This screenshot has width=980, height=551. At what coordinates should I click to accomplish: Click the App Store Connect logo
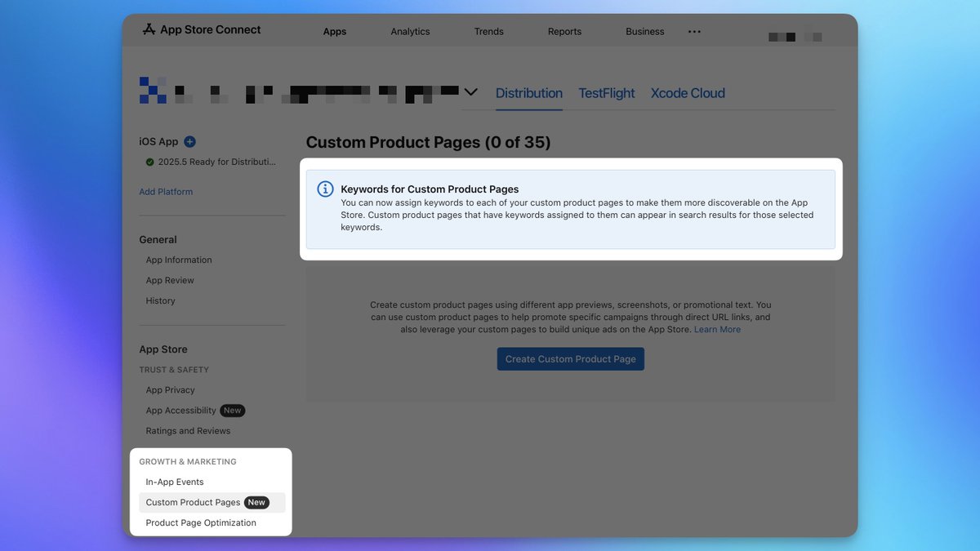point(202,29)
